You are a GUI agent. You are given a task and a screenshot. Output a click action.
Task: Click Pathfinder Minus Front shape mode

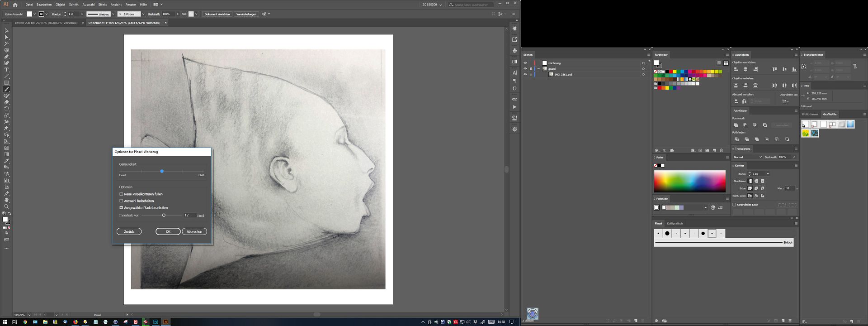[745, 125]
